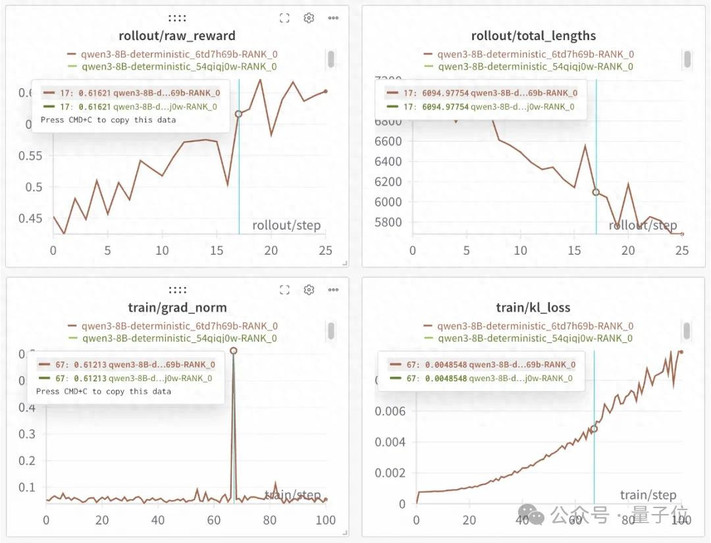Toggle 6td7h69b run in raw_reward legend
Screen dimensions: 711x543
(x=173, y=54)
